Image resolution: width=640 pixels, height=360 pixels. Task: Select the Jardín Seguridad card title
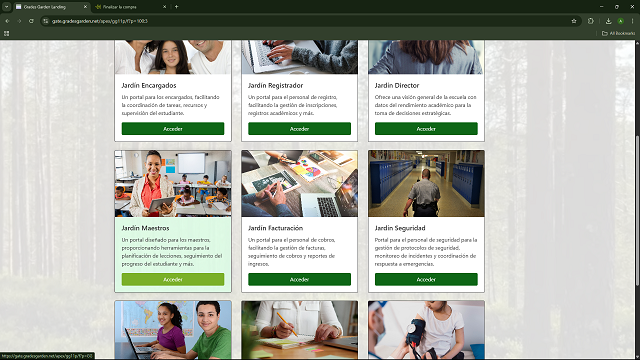click(x=400, y=228)
